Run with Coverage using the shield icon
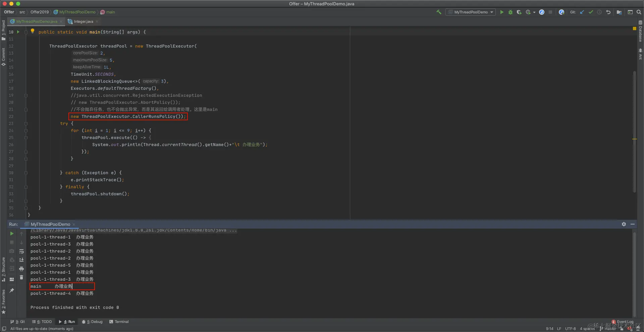 click(519, 12)
